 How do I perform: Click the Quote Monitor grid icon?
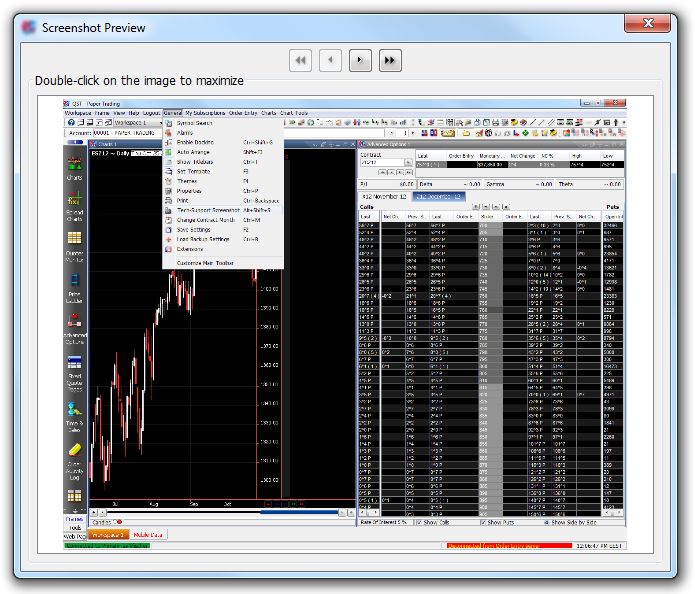pyautogui.click(x=74, y=238)
